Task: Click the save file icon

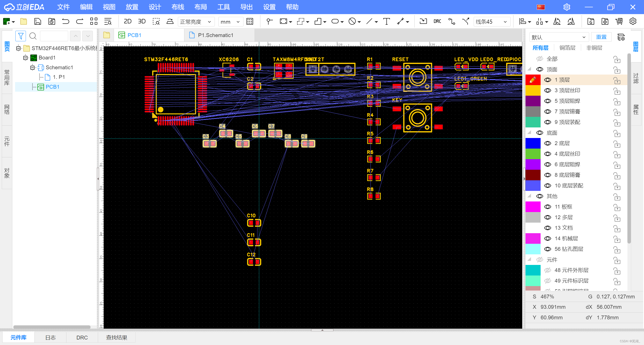Action: tap(37, 22)
